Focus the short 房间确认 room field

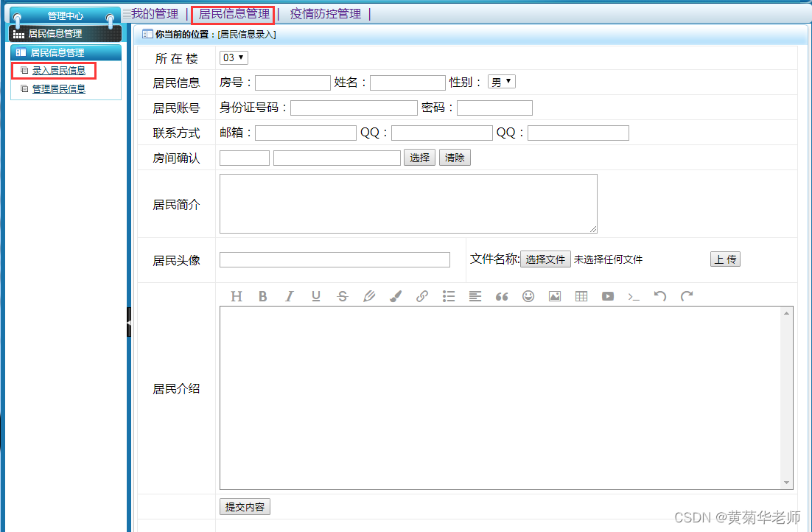coord(245,158)
